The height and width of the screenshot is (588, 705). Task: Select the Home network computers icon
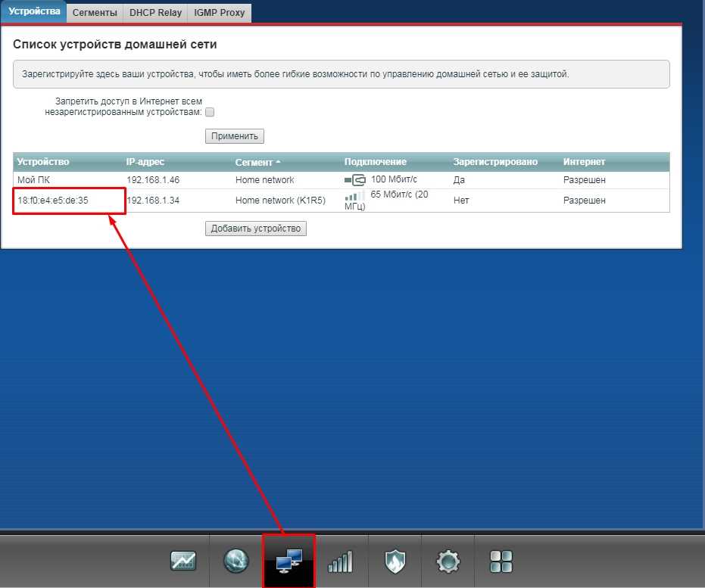(289, 561)
